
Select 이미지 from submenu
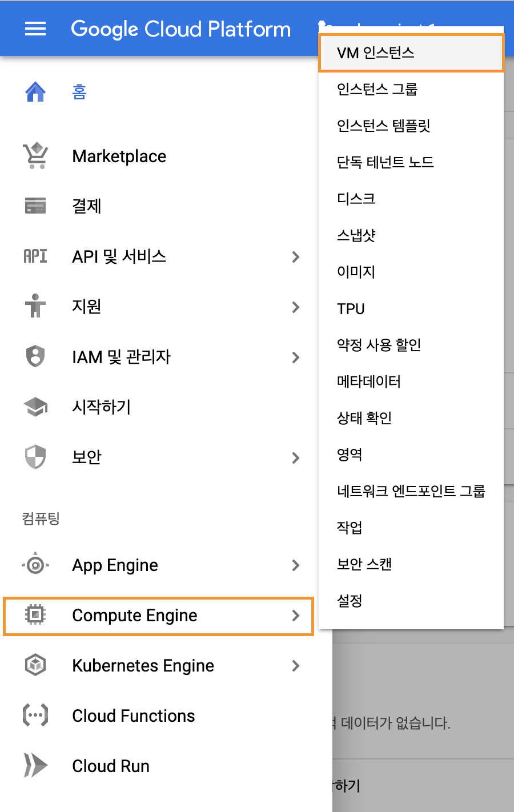point(411,272)
